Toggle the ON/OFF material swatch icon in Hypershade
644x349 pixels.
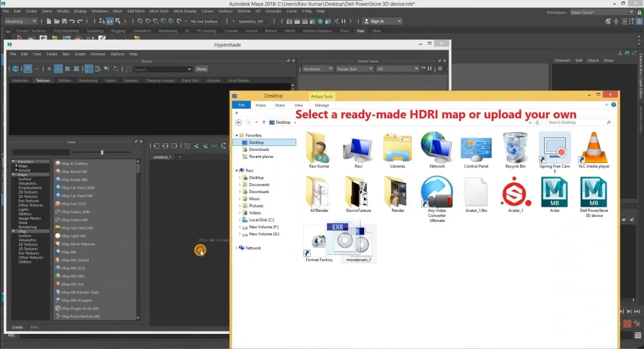(15, 69)
